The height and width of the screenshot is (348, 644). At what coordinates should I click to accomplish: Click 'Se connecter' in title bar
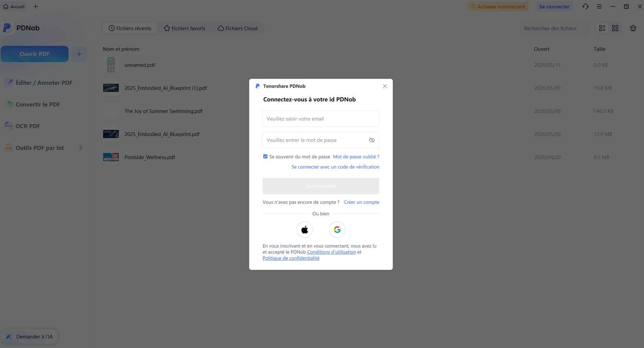coord(554,6)
